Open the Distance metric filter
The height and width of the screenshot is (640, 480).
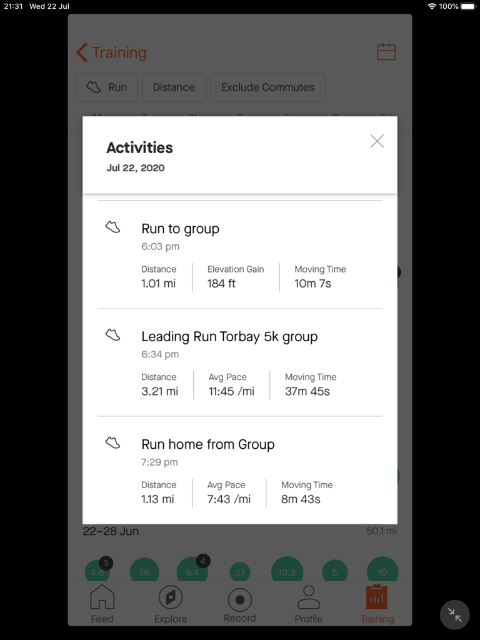click(x=174, y=87)
